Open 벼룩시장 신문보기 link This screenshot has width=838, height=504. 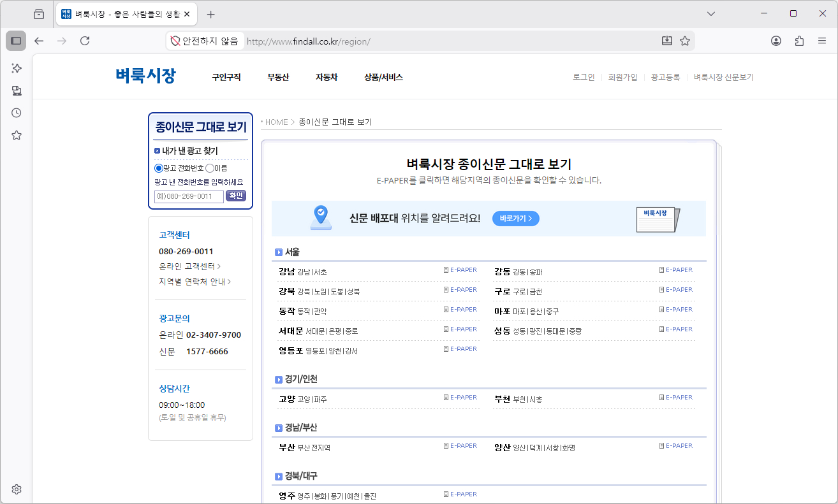click(x=724, y=77)
